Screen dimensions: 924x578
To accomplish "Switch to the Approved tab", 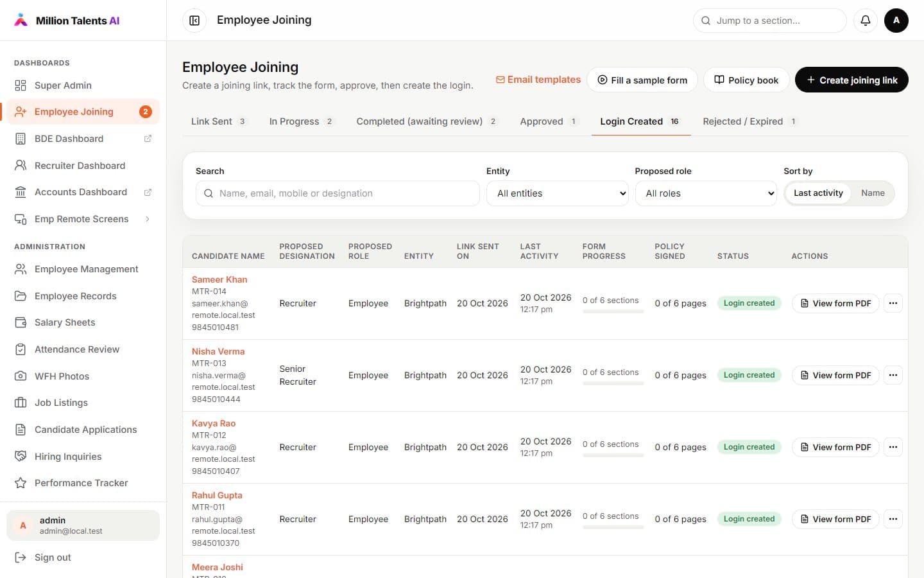I will (x=549, y=121).
